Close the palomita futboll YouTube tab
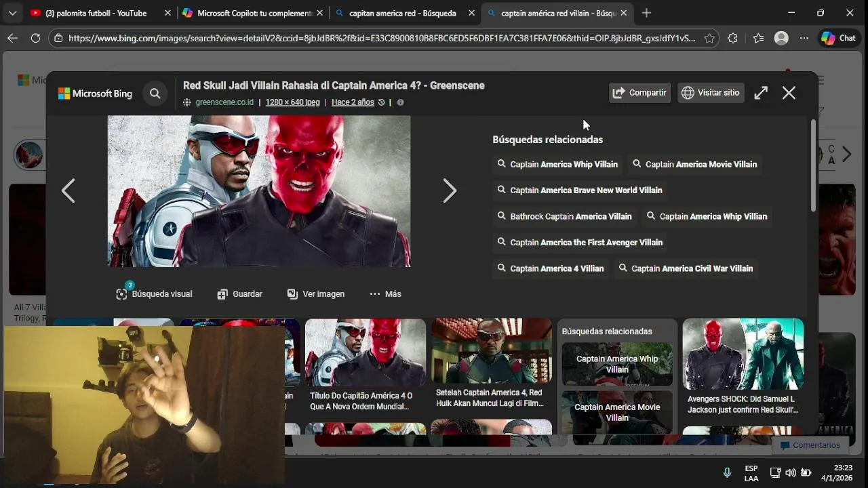Viewport: 868px width, 488px height. [x=167, y=13]
